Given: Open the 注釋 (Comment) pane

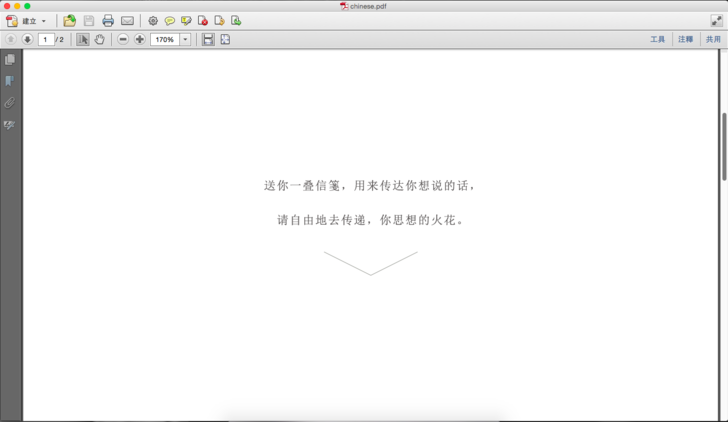Looking at the screenshot, I should (x=685, y=40).
